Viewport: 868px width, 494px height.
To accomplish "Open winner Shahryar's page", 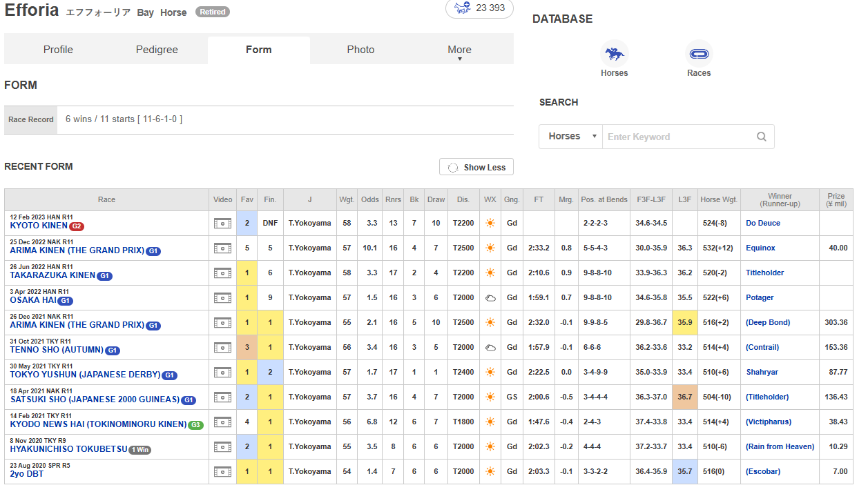I will 762,373.
